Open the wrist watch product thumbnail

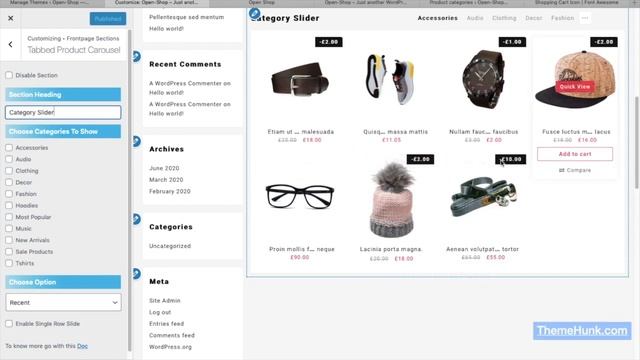483,80
